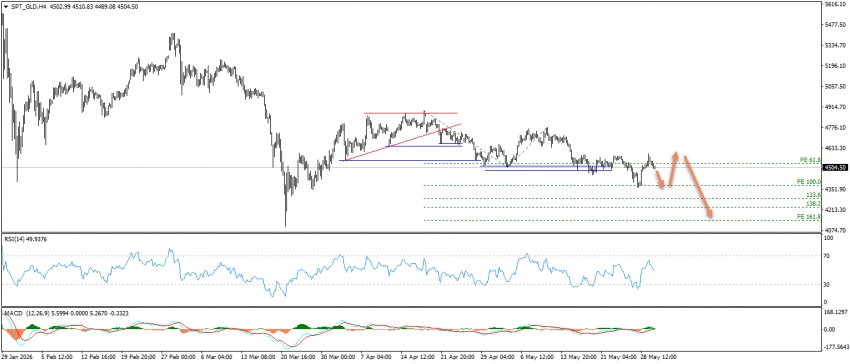
Task: Select the red horizontal resistance line
Action: coord(410,113)
